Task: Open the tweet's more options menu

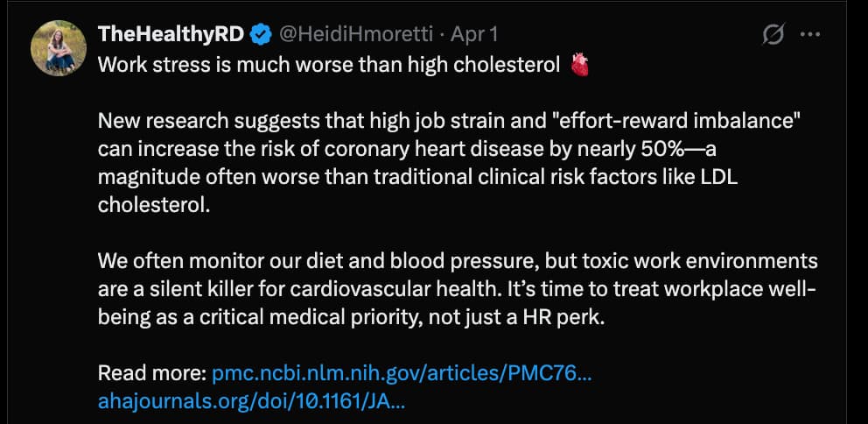Action: (811, 34)
